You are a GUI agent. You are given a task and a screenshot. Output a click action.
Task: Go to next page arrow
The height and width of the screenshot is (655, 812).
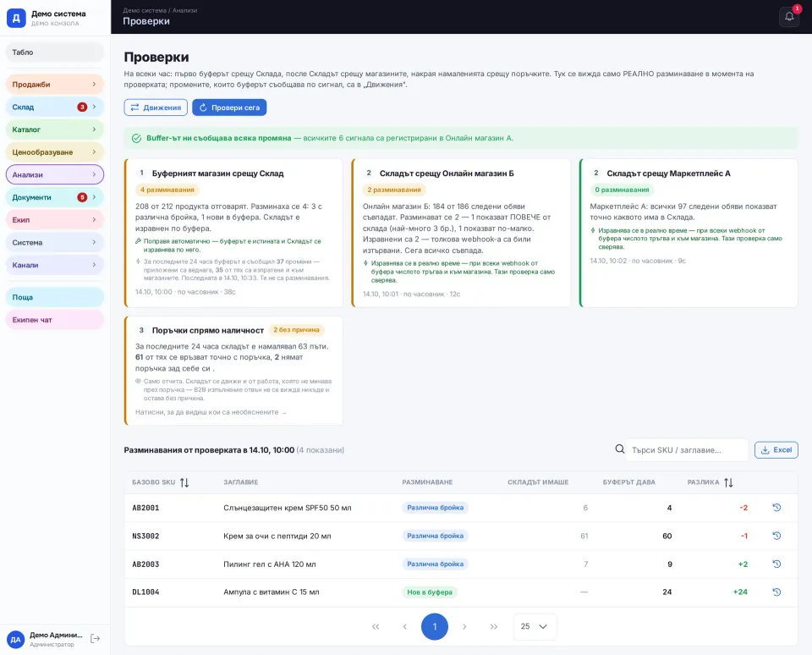pyautogui.click(x=464, y=626)
